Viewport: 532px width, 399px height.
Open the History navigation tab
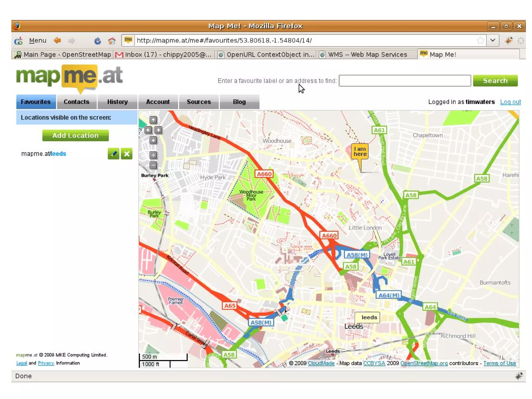[x=117, y=102]
